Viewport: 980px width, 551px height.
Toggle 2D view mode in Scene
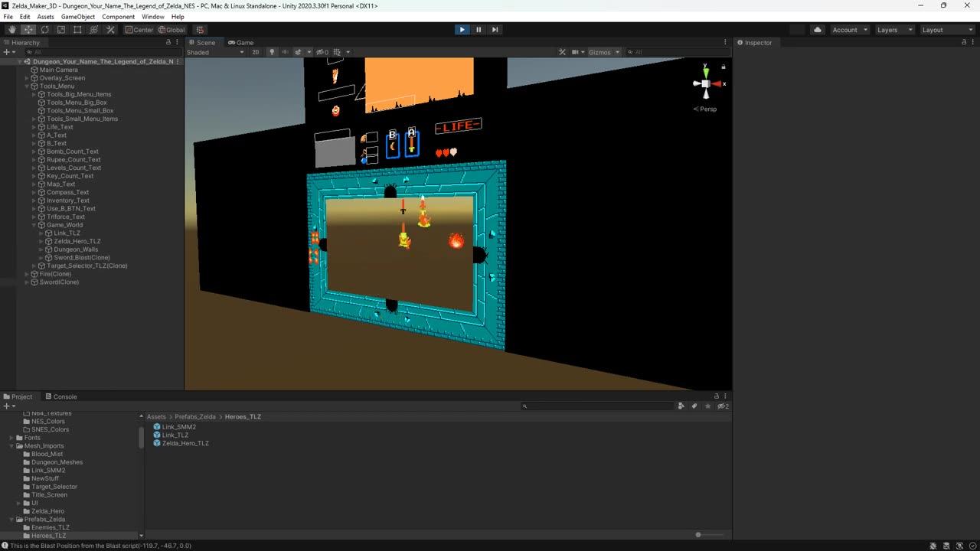pyautogui.click(x=256, y=52)
